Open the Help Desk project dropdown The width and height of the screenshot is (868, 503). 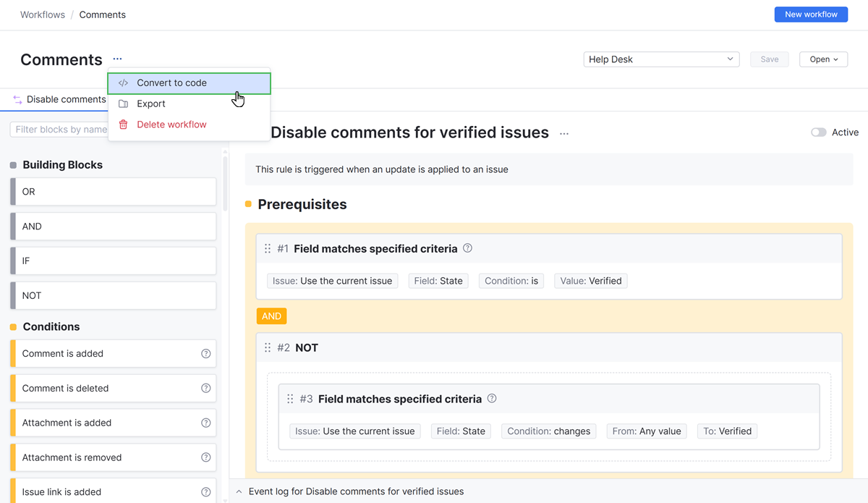tap(660, 59)
